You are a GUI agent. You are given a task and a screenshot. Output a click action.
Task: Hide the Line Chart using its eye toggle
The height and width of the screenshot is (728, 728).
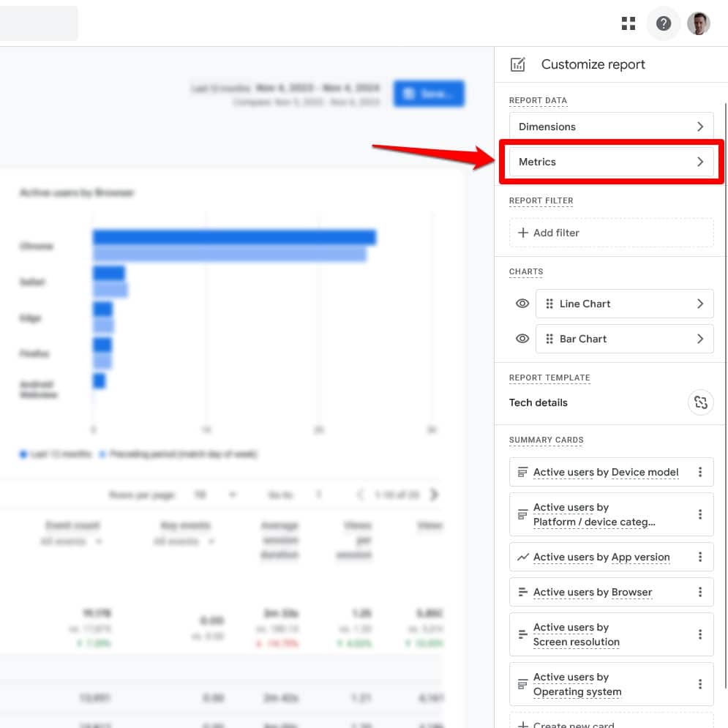tap(522, 304)
